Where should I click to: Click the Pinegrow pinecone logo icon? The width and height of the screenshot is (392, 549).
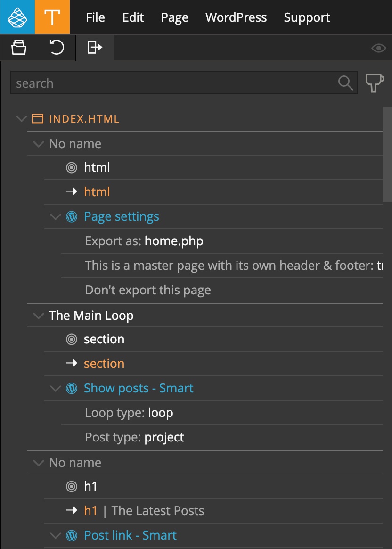coord(17,17)
